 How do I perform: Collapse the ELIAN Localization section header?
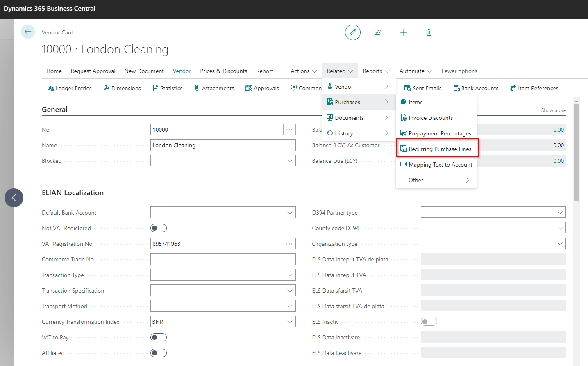[73, 193]
